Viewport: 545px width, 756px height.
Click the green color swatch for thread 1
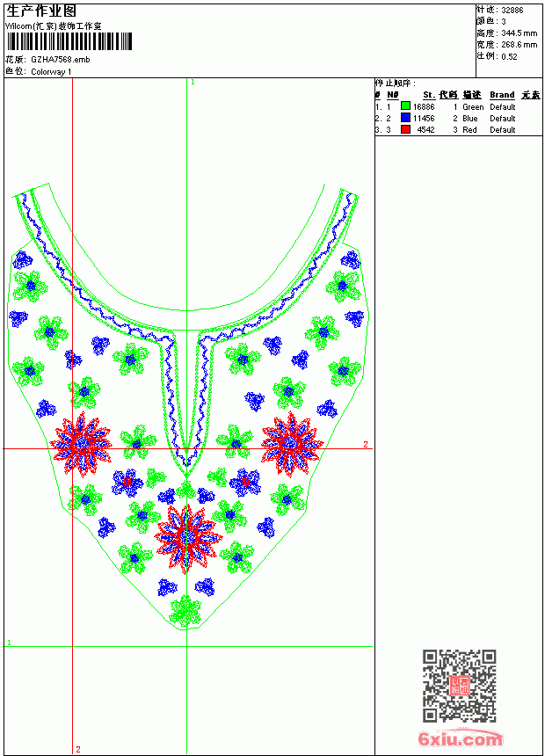click(x=405, y=106)
